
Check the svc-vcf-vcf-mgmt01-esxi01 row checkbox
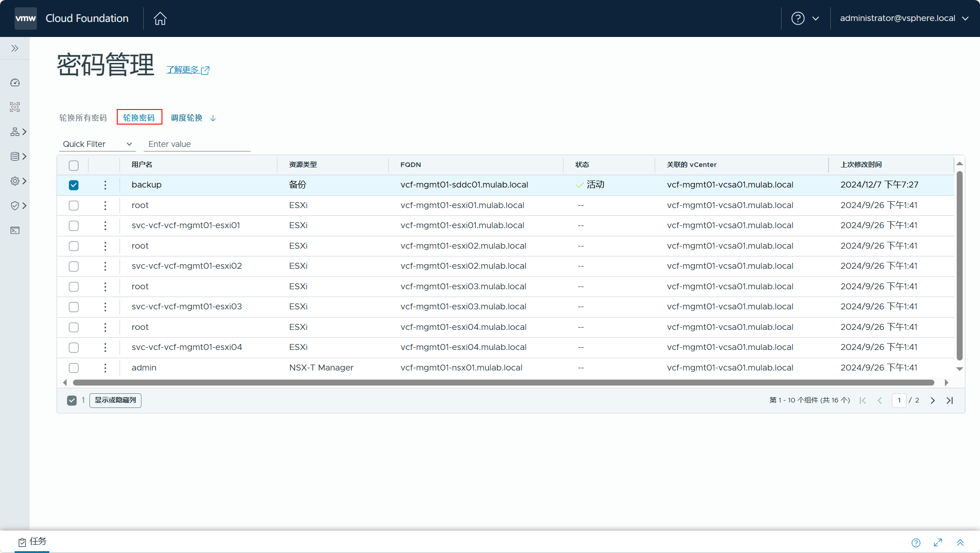point(73,225)
